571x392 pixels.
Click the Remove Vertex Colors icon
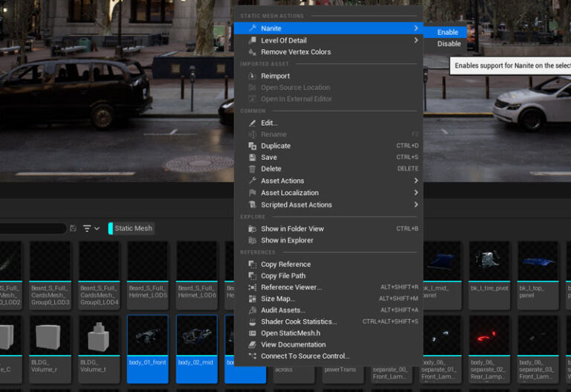tap(253, 52)
